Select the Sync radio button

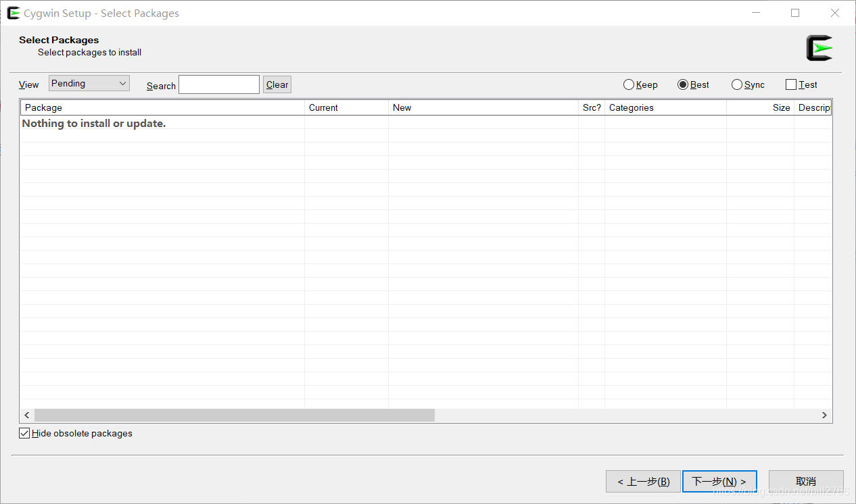(x=736, y=84)
